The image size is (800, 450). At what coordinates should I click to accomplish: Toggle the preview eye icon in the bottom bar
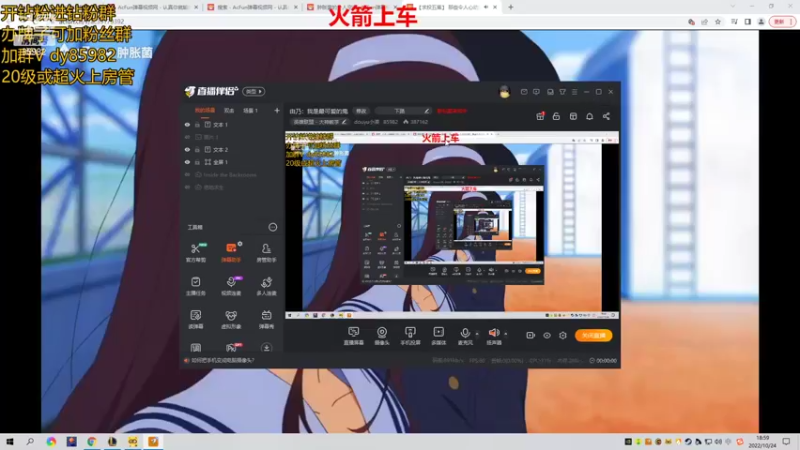click(x=546, y=335)
